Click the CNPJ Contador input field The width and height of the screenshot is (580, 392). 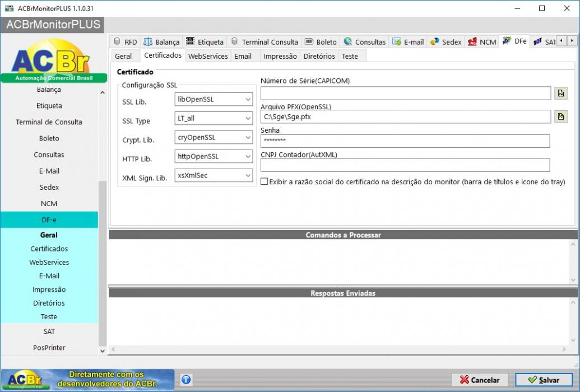click(405, 165)
